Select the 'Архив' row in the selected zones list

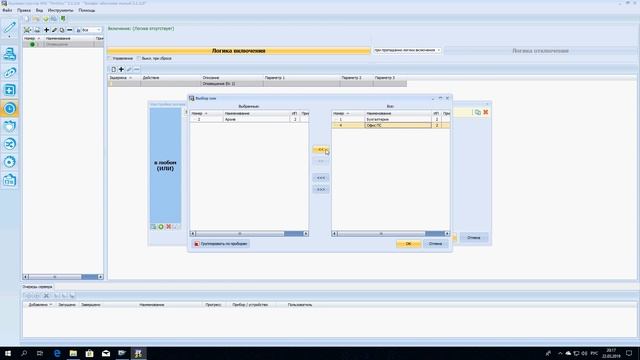(x=249, y=119)
